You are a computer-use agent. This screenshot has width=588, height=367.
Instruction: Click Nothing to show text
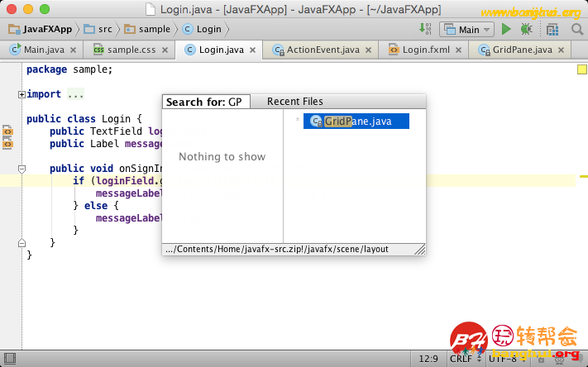click(222, 157)
